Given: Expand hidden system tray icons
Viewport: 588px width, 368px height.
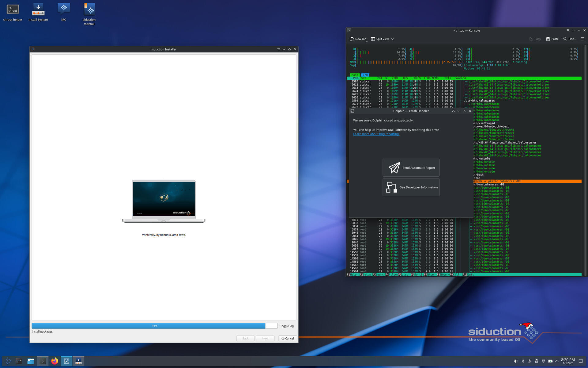Looking at the screenshot, I should [557, 361].
